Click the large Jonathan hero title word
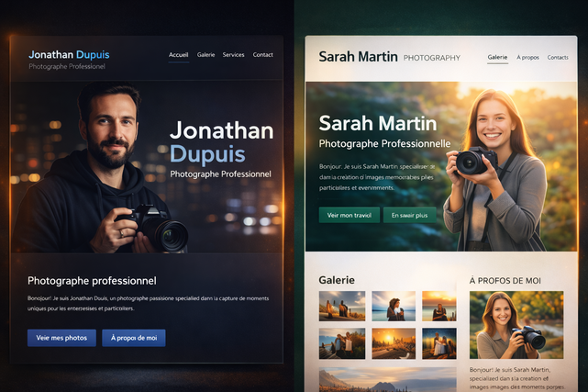The width and height of the screenshot is (588, 392). [221, 130]
